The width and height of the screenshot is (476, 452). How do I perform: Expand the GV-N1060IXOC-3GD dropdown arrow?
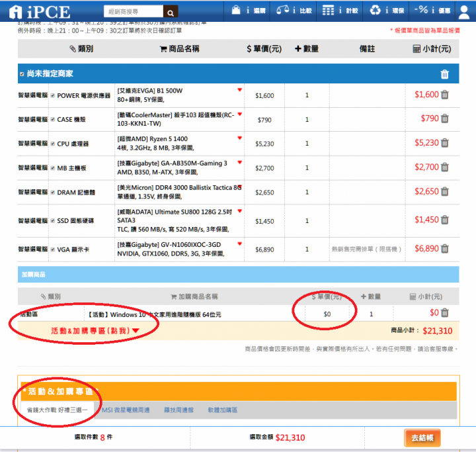[239, 244]
